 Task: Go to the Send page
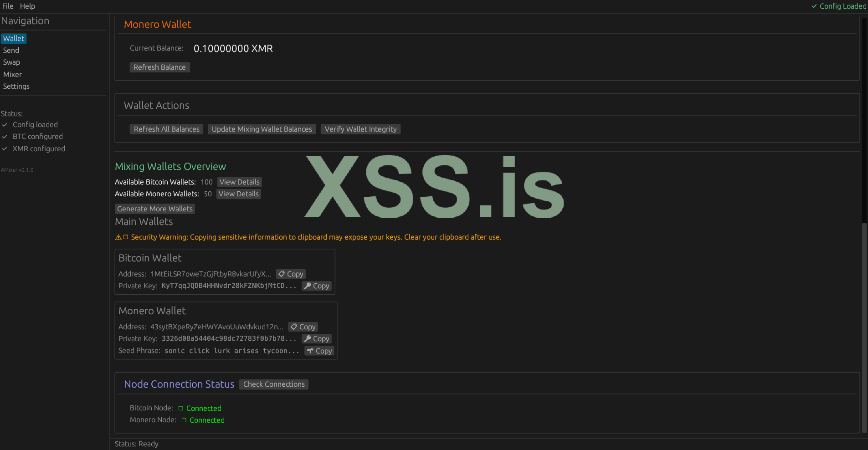coord(11,51)
